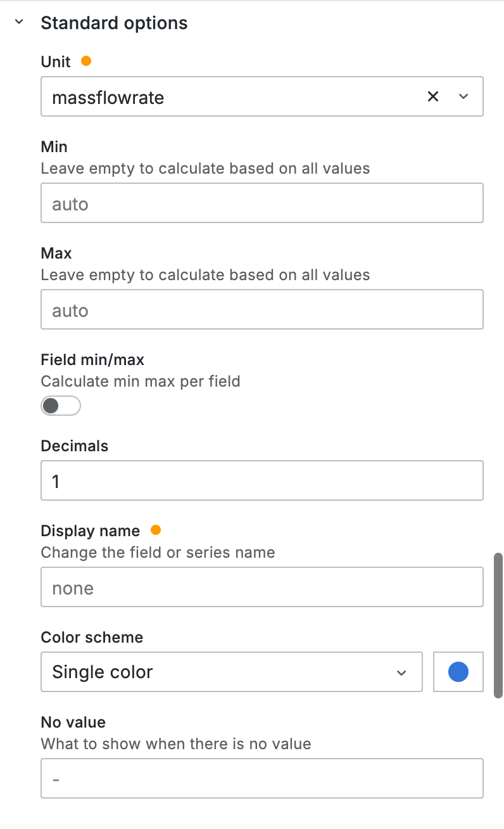The height and width of the screenshot is (829, 504).
Task: Focus the Max value input field
Action: (261, 310)
